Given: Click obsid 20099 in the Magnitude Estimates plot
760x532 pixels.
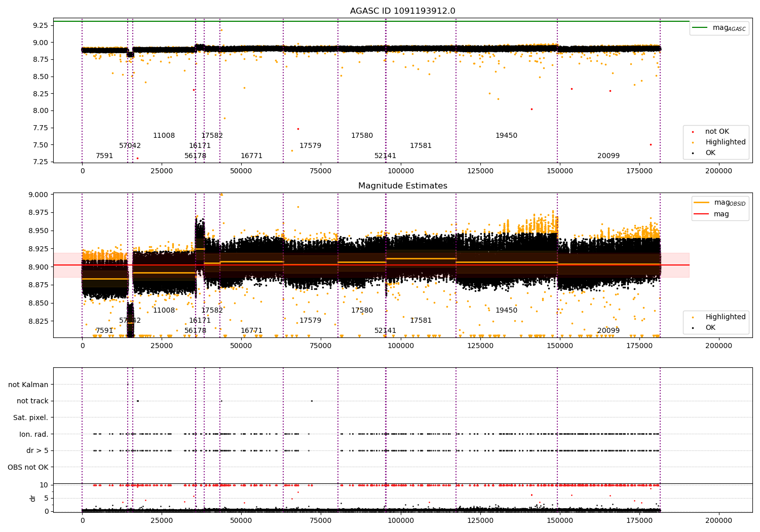Looking at the screenshot, I should coord(609,330).
